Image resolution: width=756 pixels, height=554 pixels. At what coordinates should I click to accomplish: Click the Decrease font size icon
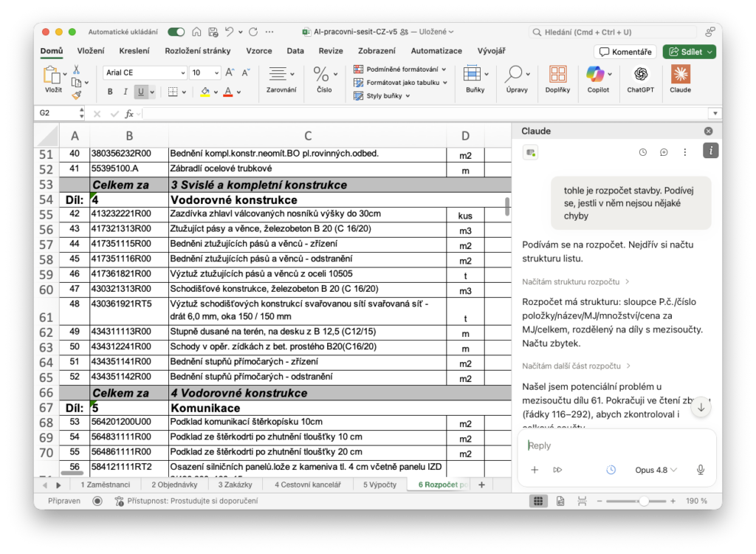[x=245, y=72]
